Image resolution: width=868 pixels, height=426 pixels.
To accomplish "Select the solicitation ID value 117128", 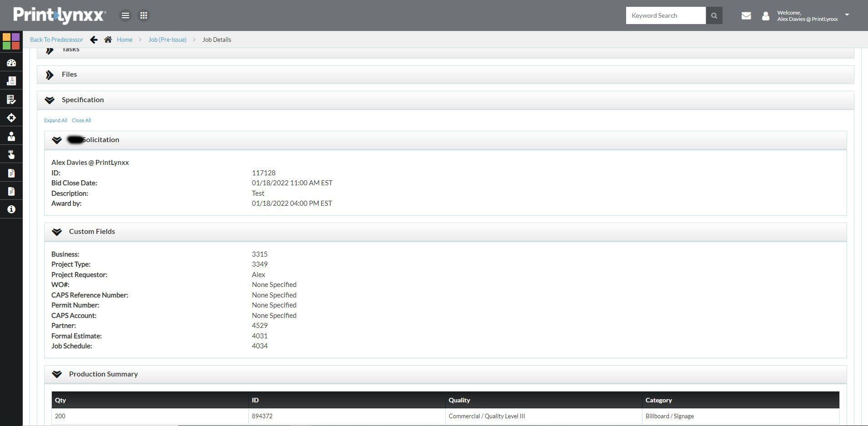I will 264,173.
